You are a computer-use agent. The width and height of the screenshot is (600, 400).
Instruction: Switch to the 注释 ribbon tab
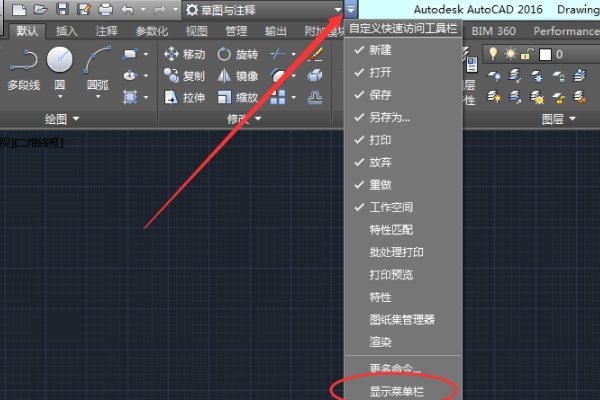pos(106,31)
